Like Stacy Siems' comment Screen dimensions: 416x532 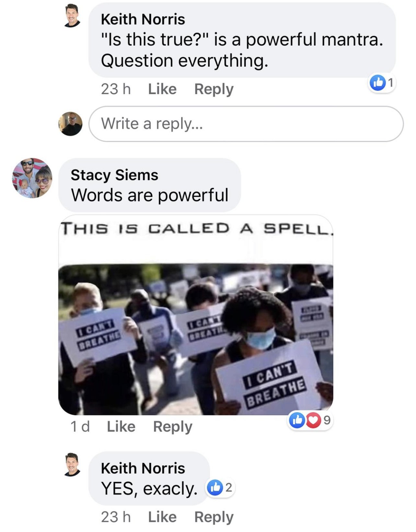click(121, 426)
